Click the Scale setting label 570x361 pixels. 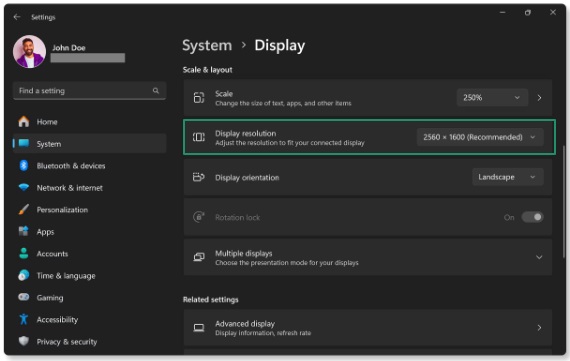click(224, 94)
